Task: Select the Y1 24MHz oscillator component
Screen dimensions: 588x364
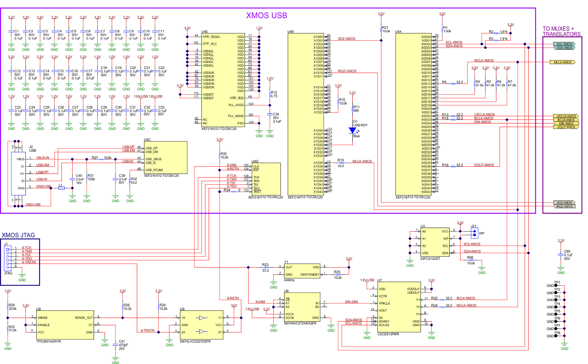Action: coord(302,271)
